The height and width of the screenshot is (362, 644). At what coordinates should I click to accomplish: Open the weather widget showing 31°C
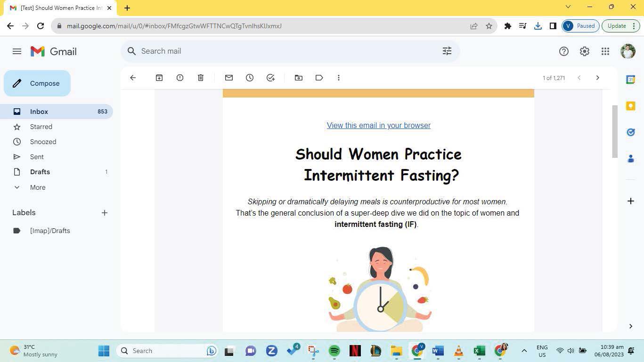[34, 351]
